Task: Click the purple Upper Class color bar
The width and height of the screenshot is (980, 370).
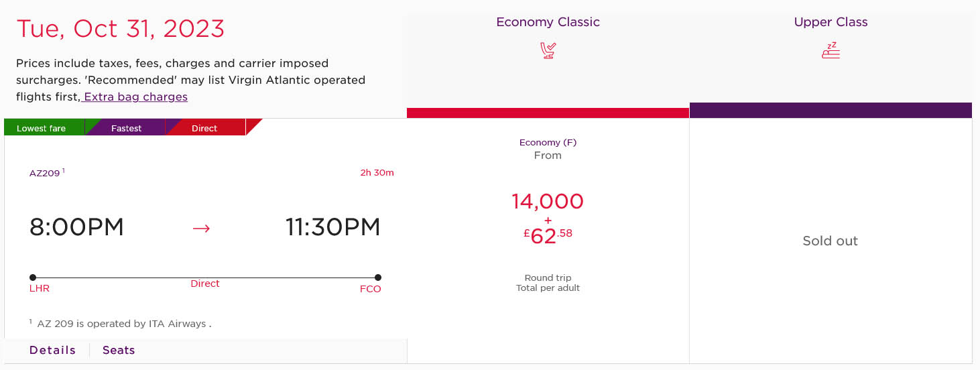Action: pyautogui.click(x=831, y=110)
